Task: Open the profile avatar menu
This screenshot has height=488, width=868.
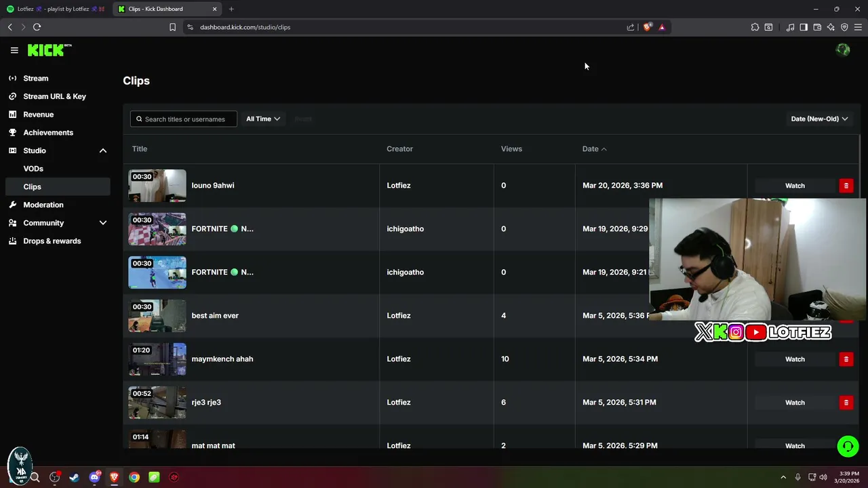Action: [x=843, y=50]
